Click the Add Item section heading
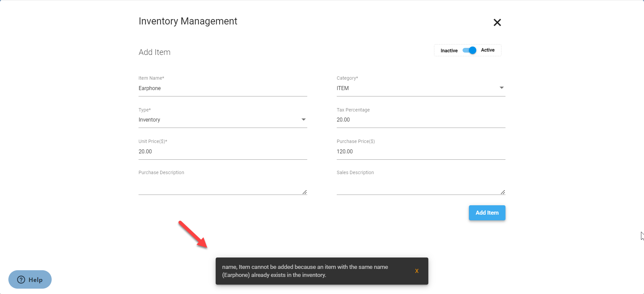644x294 pixels. tap(154, 52)
